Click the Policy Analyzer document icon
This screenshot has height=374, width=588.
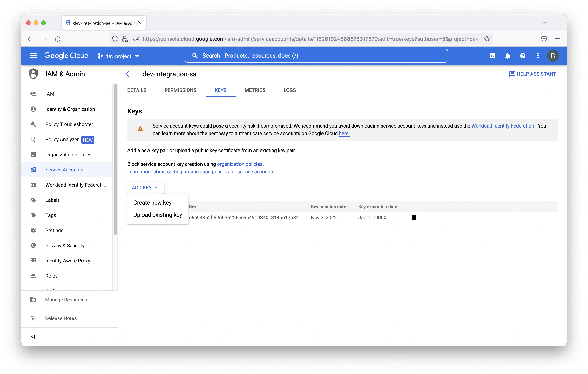click(33, 139)
